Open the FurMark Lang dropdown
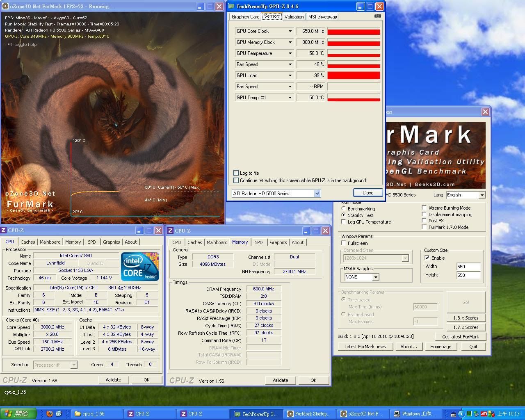 (482, 195)
